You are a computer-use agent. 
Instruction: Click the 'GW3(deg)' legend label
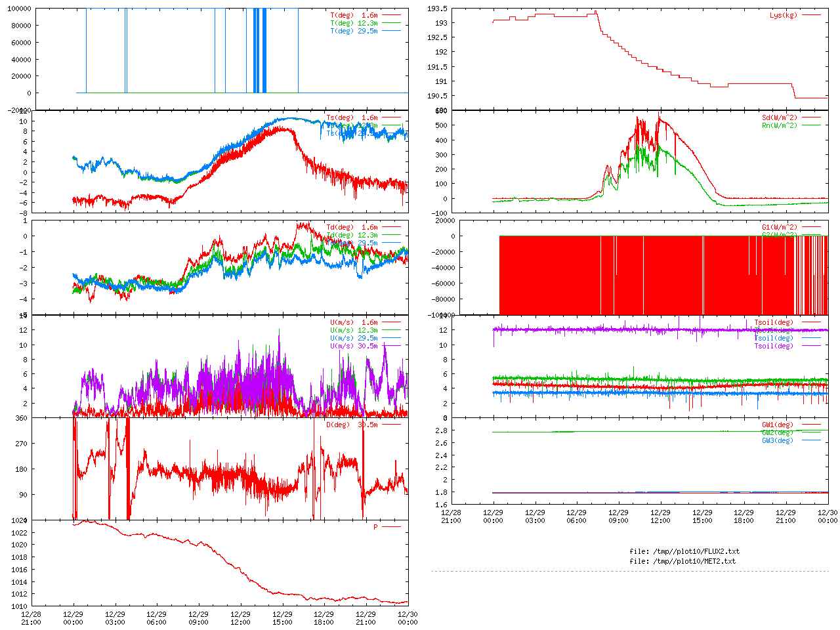778,441
